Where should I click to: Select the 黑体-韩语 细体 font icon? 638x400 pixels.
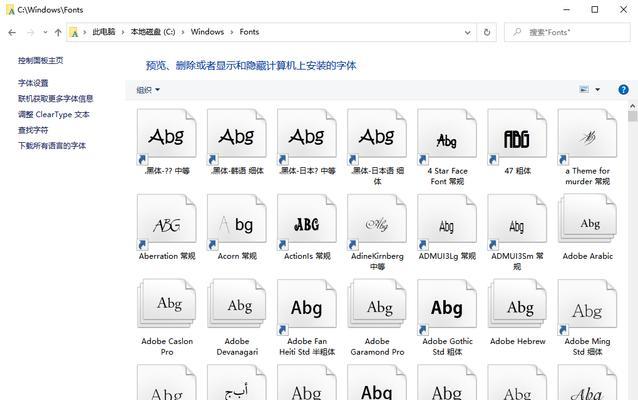click(x=237, y=137)
